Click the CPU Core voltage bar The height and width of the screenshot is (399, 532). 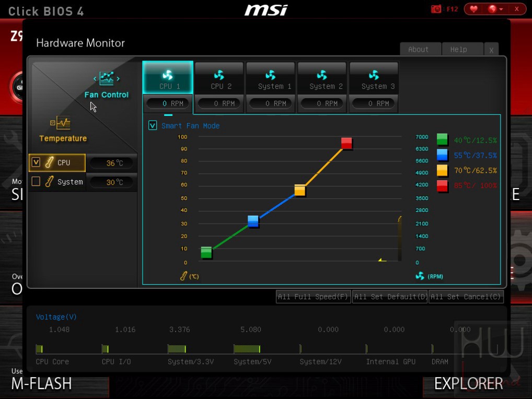[39, 349]
